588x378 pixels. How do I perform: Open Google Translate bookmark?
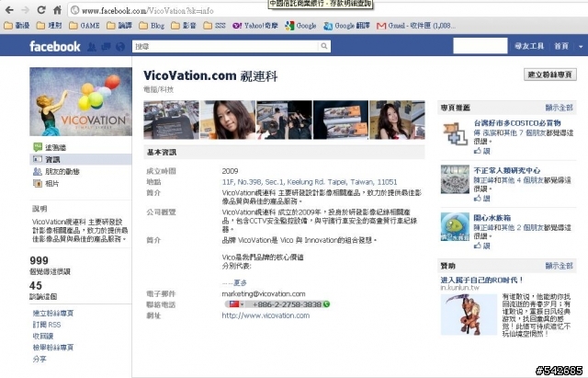tap(347, 26)
